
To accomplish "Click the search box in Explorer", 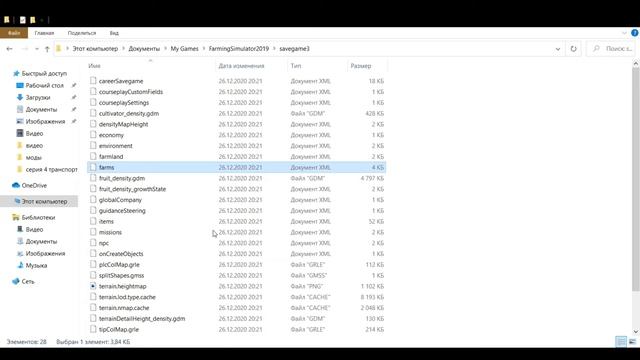I will tap(611, 49).
